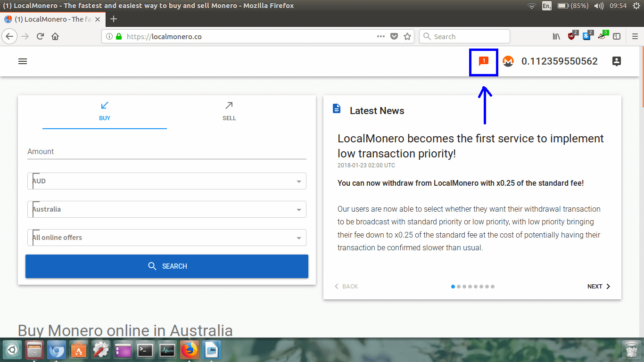Toggle the Firefox sidebar
Image resolution: width=644 pixels, height=362 pixels.
[x=616, y=36]
